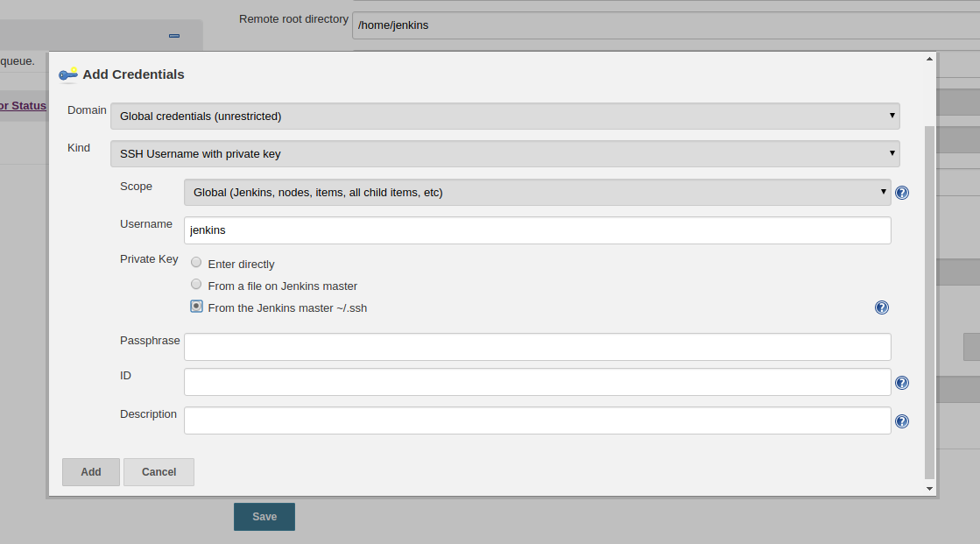Collapse the build queue panel minus icon

pyautogui.click(x=174, y=36)
